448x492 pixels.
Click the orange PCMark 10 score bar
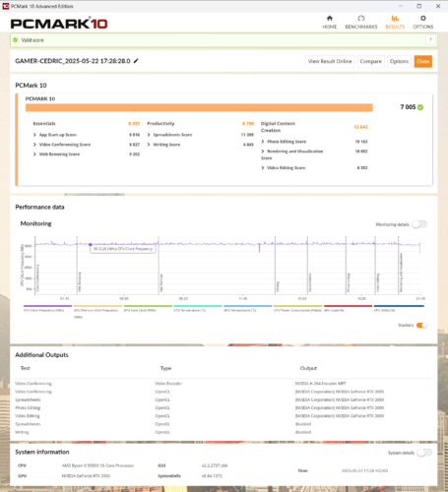199,107
